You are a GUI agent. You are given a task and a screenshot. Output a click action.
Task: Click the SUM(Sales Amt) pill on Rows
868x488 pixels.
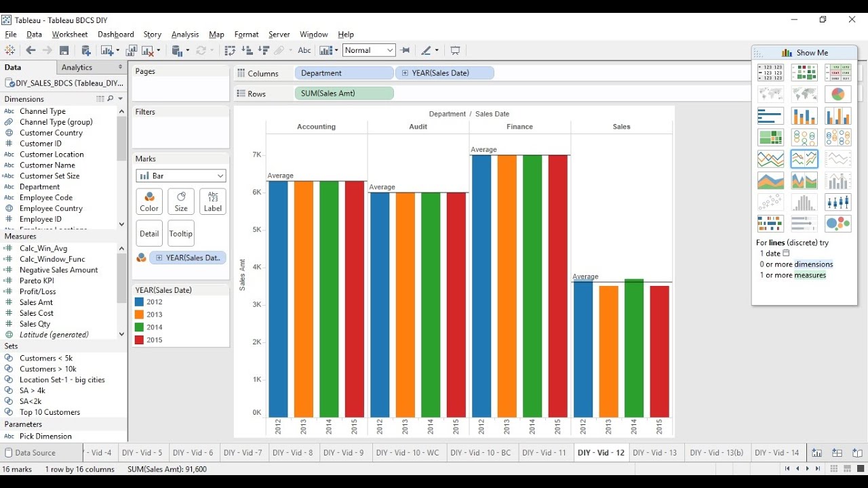click(344, 94)
